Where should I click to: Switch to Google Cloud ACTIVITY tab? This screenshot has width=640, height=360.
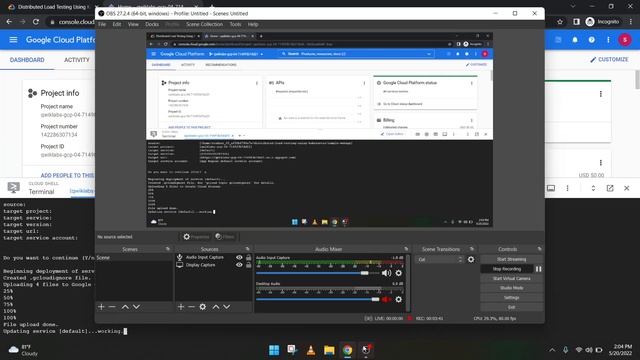(77, 60)
